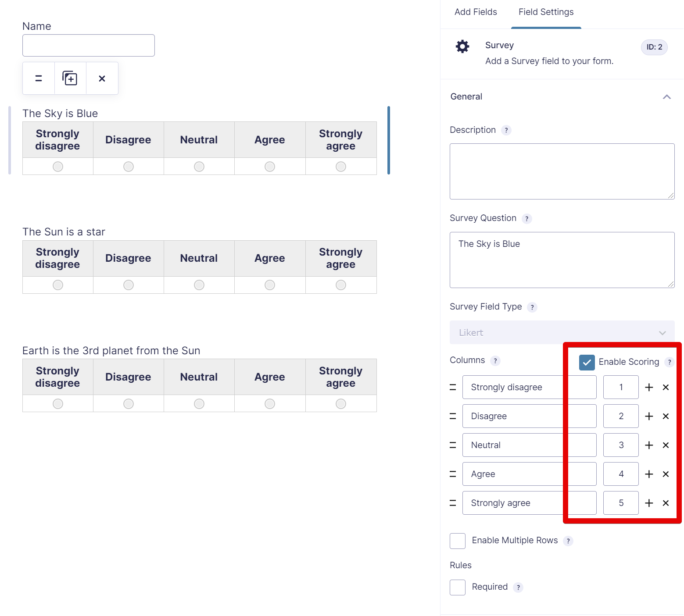Select the Field Settings tab
The image size is (684, 616).
pyautogui.click(x=546, y=12)
